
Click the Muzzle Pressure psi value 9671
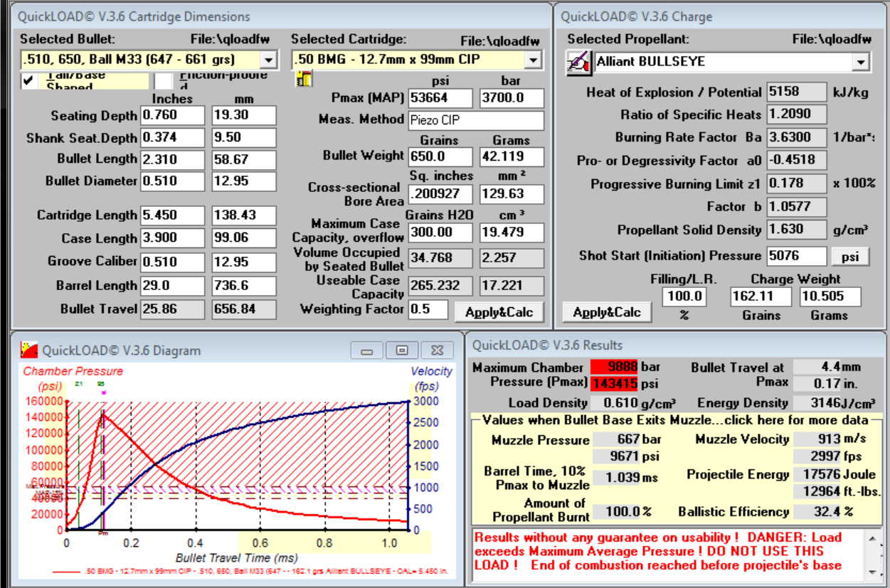(x=616, y=456)
